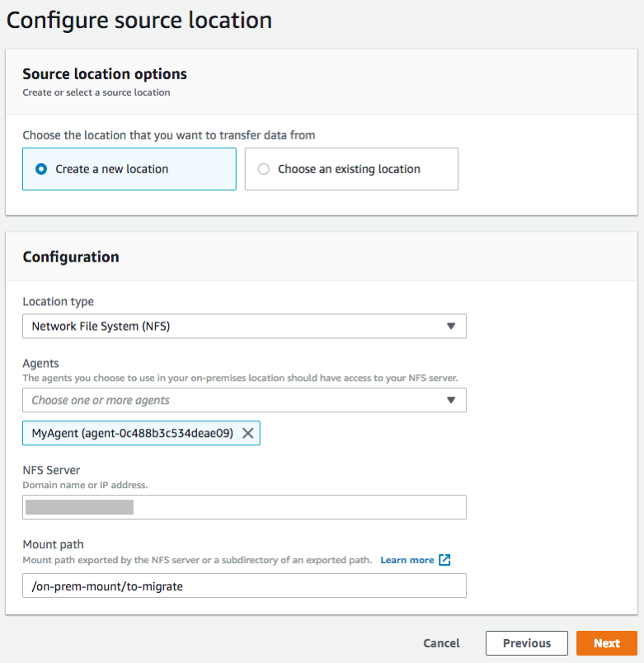Click the NFS Server field label
Screen dimensions: 644x663
tap(51, 470)
